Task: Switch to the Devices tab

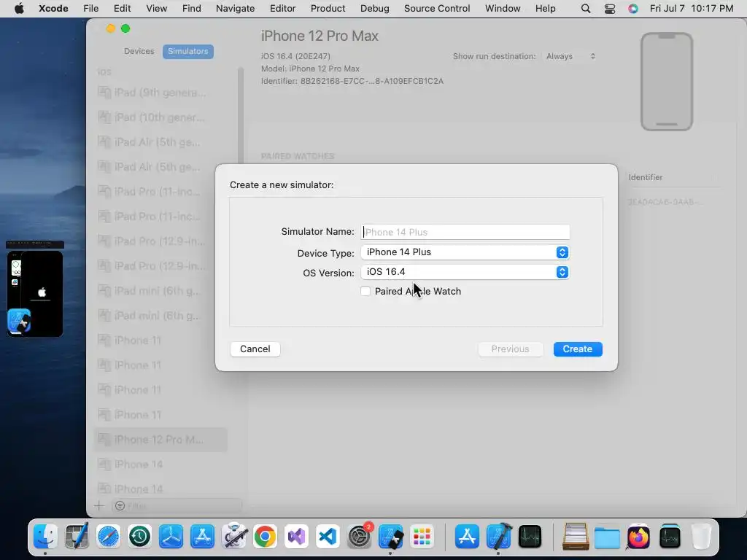Action: pos(139,52)
